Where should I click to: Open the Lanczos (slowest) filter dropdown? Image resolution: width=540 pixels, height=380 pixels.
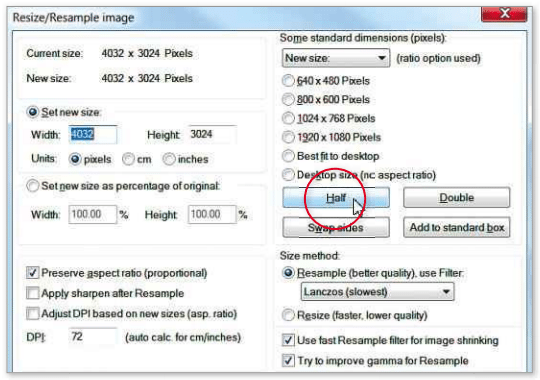click(x=377, y=292)
